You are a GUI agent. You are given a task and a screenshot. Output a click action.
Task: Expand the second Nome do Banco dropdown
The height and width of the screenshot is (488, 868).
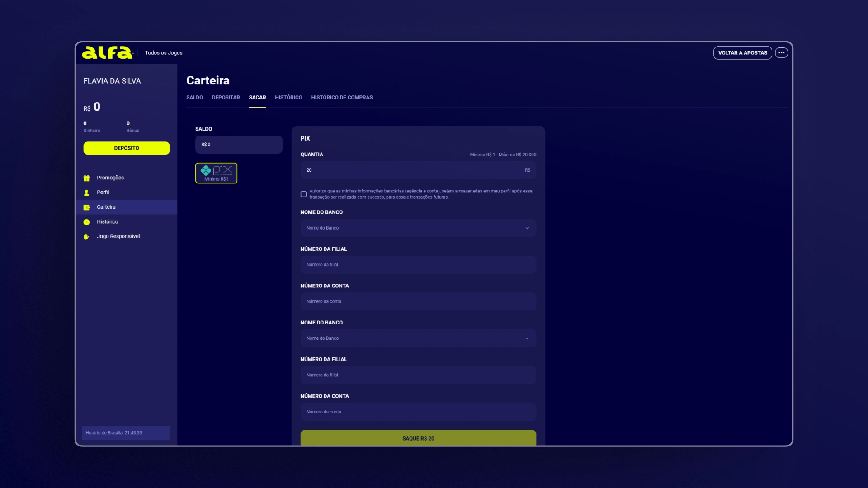coord(418,338)
